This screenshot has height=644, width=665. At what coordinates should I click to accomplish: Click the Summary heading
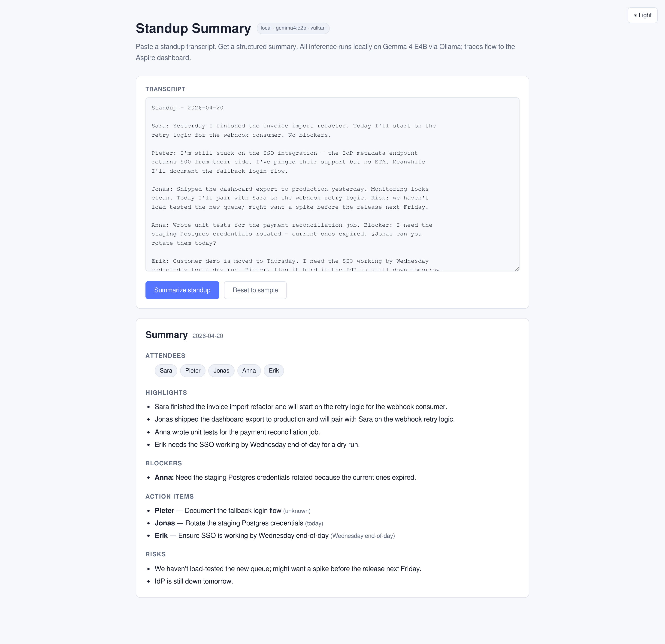pyautogui.click(x=166, y=335)
